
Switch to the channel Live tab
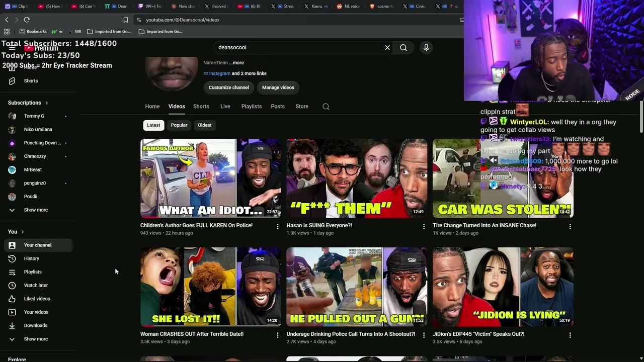(225, 107)
